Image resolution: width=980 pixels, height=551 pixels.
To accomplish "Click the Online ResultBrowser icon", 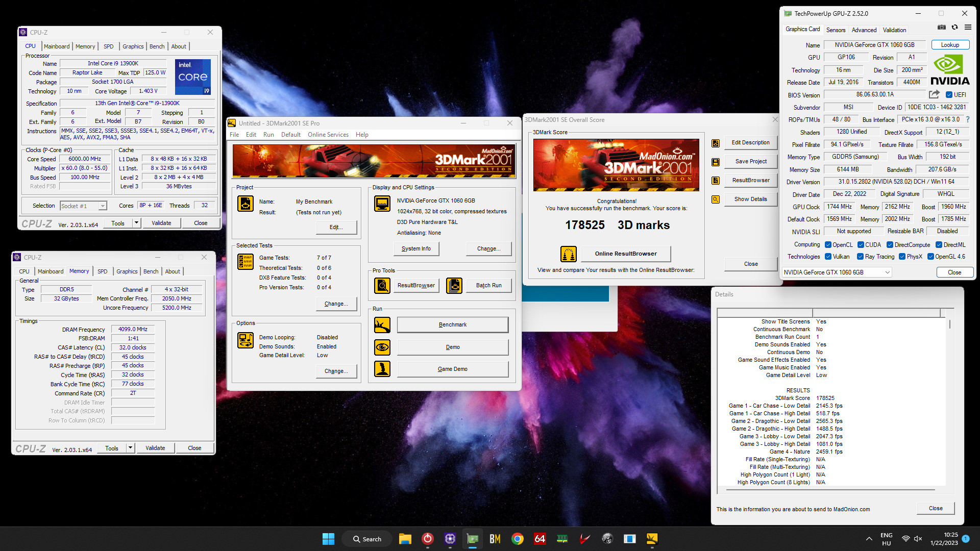I will (x=569, y=254).
